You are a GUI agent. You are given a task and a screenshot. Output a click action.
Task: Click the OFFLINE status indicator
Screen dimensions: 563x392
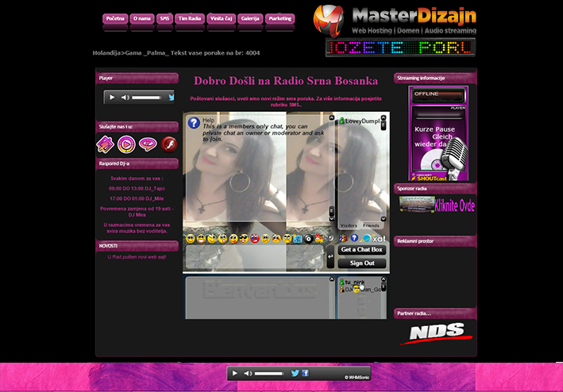tap(438, 95)
